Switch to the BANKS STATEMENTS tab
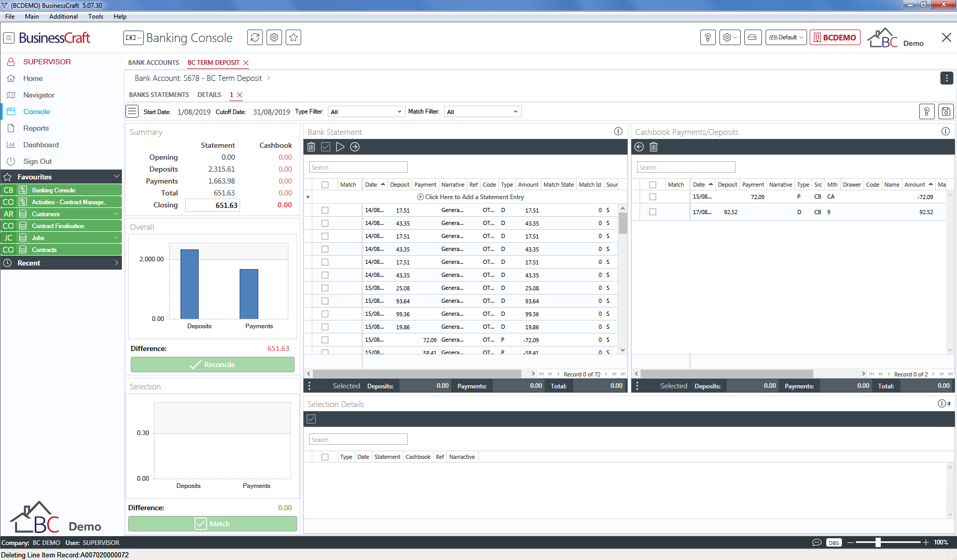 (159, 94)
